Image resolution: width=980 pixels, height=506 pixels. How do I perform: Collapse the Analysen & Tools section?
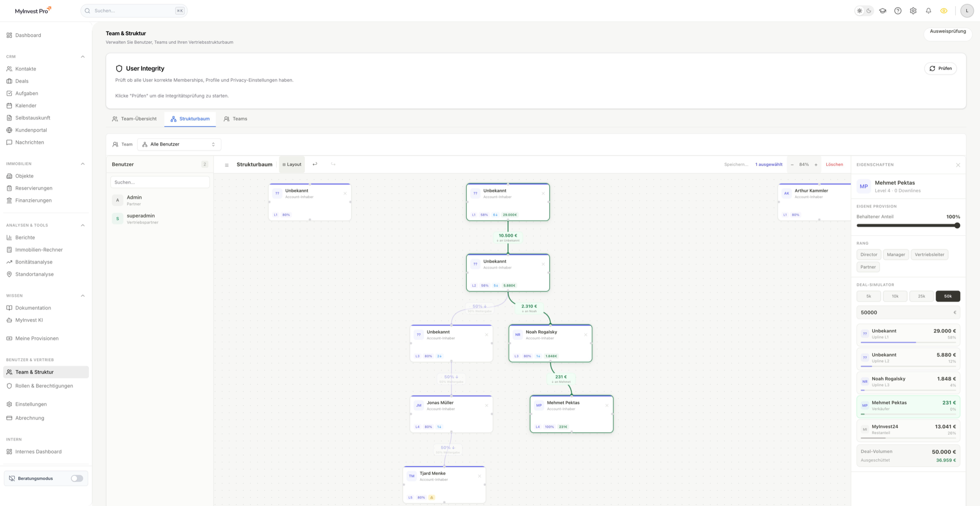[x=83, y=225]
